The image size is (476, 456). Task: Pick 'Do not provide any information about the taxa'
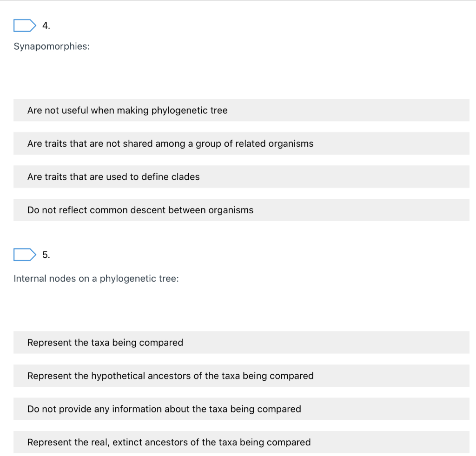point(241,409)
